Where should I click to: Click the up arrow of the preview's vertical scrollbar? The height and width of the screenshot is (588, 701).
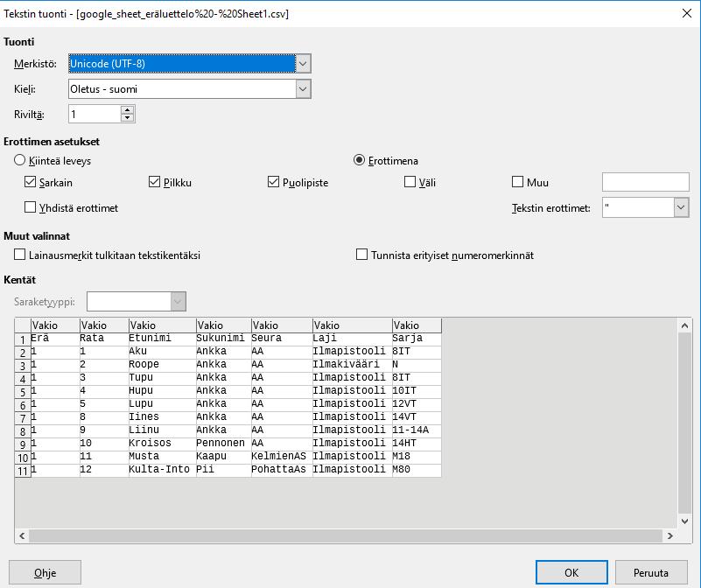tap(684, 325)
